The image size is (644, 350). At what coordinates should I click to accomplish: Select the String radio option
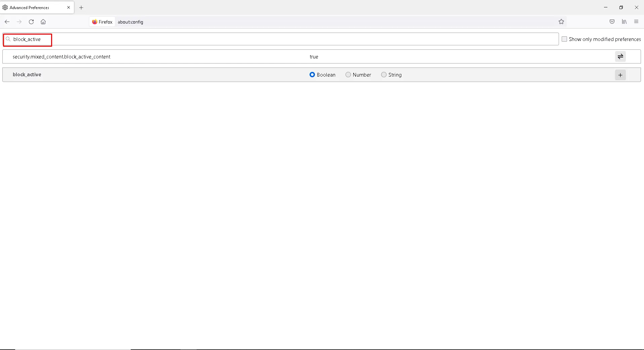coord(384,75)
